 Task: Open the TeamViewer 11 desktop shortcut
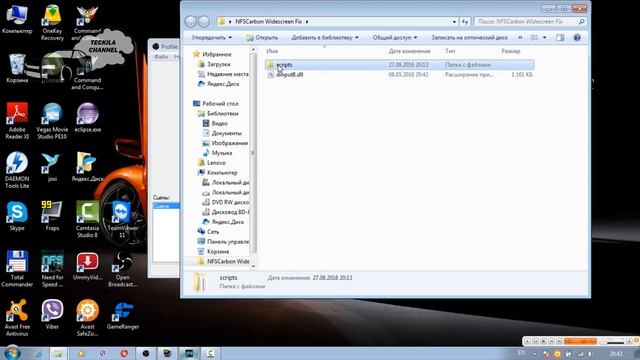point(122,219)
